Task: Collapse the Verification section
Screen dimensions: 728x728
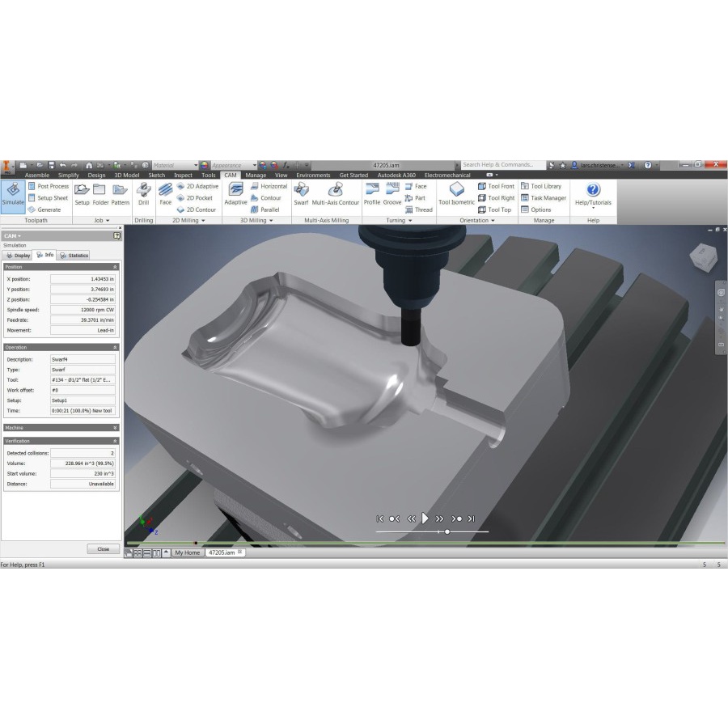Action: coord(115,441)
